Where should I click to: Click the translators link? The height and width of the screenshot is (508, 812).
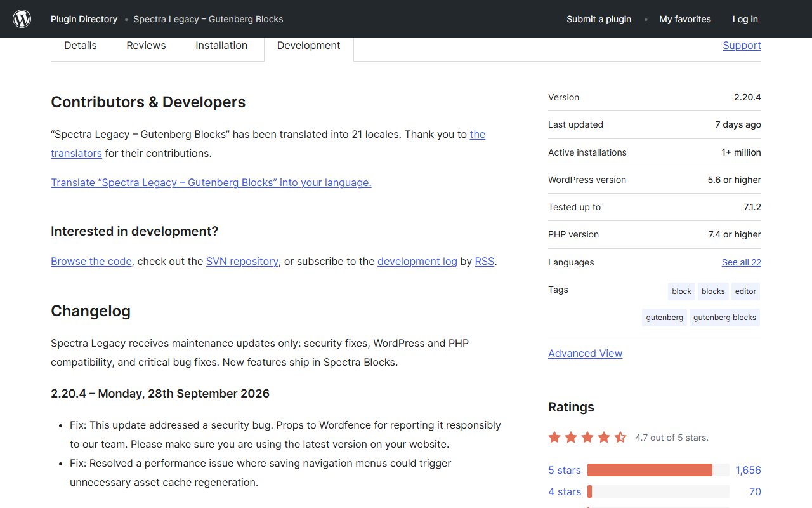[76, 153]
